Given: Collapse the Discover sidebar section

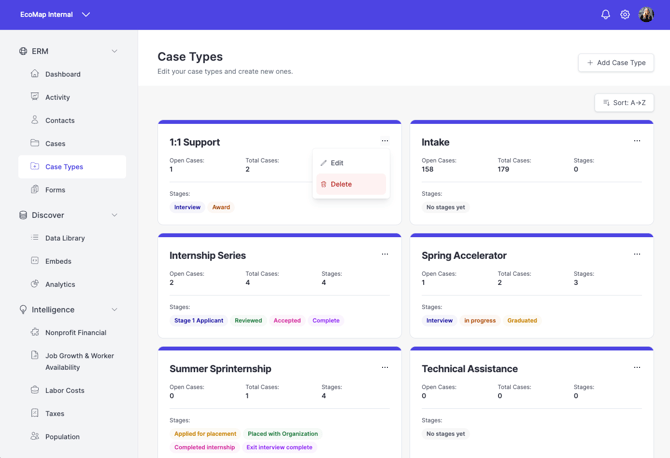Looking at the screenshot, I should tap(115, 215).
